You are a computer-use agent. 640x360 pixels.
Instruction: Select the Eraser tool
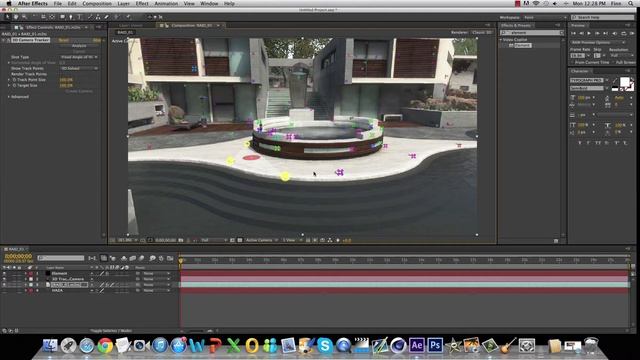(107, 17)
